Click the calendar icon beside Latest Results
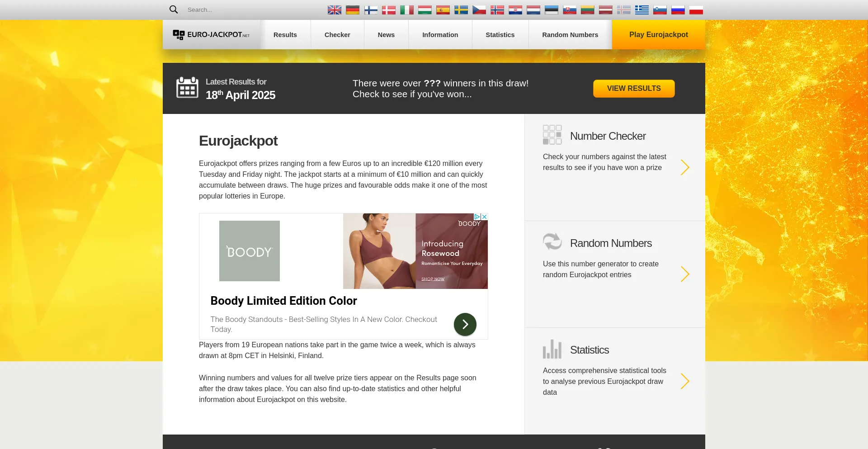 point(188,87)
